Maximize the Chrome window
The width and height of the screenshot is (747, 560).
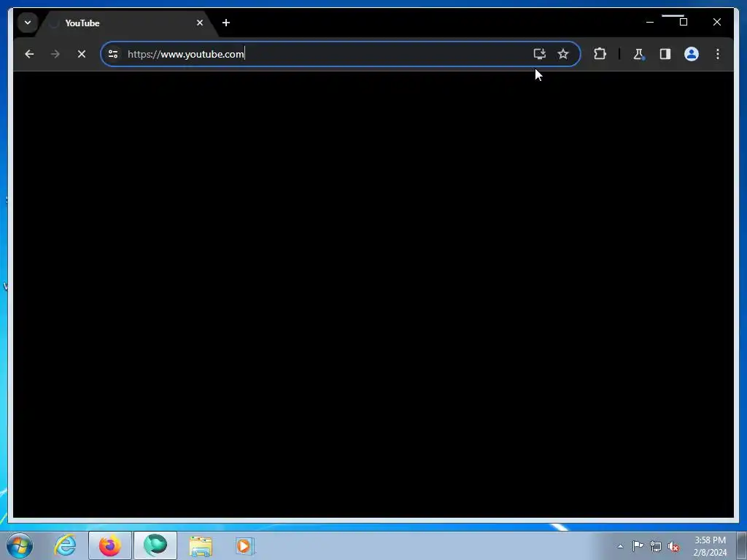coord(683,22)
